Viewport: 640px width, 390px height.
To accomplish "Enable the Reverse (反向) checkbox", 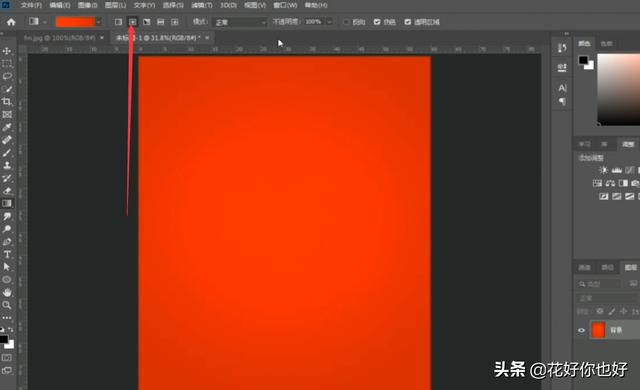I will [x=346, y=22].
